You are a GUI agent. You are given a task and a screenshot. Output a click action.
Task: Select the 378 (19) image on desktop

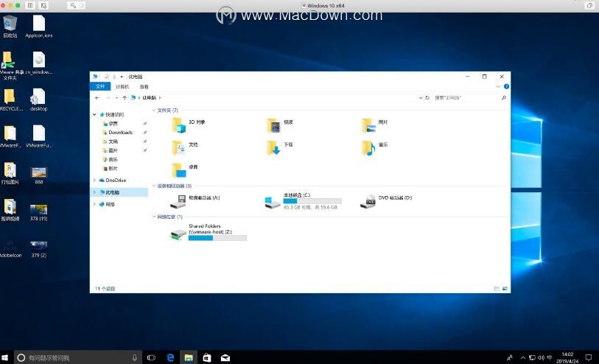pos(39,212)
